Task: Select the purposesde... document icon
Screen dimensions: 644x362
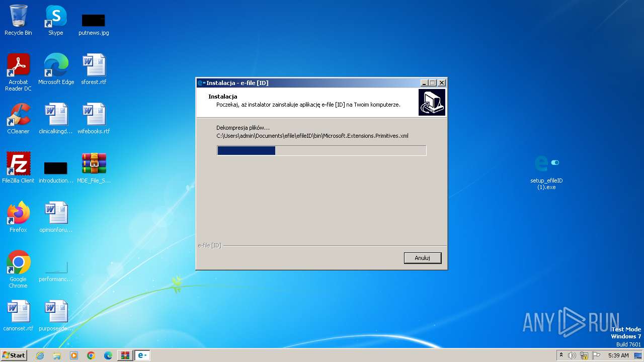Action: (56, 316)
